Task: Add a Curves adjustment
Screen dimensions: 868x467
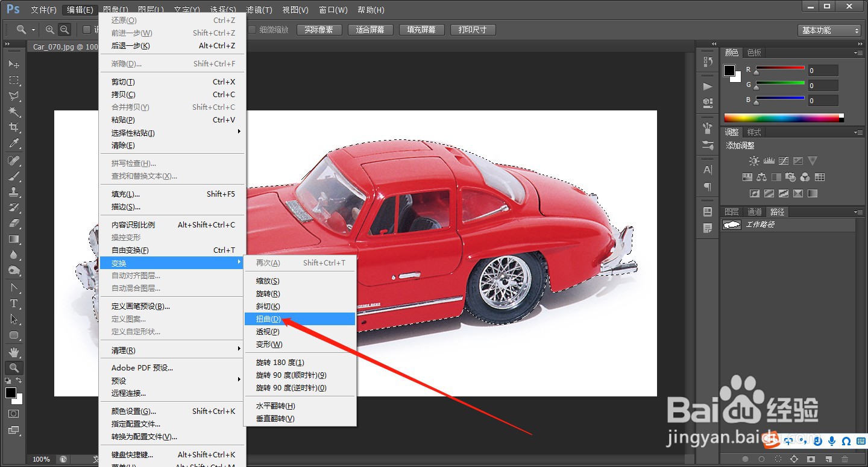Action: 783,161
